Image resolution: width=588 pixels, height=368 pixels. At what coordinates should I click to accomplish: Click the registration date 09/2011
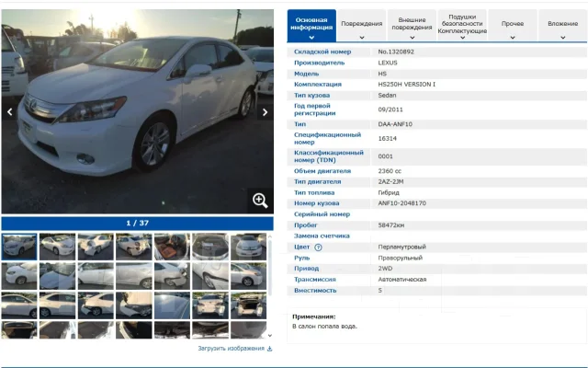pos(390,109)
